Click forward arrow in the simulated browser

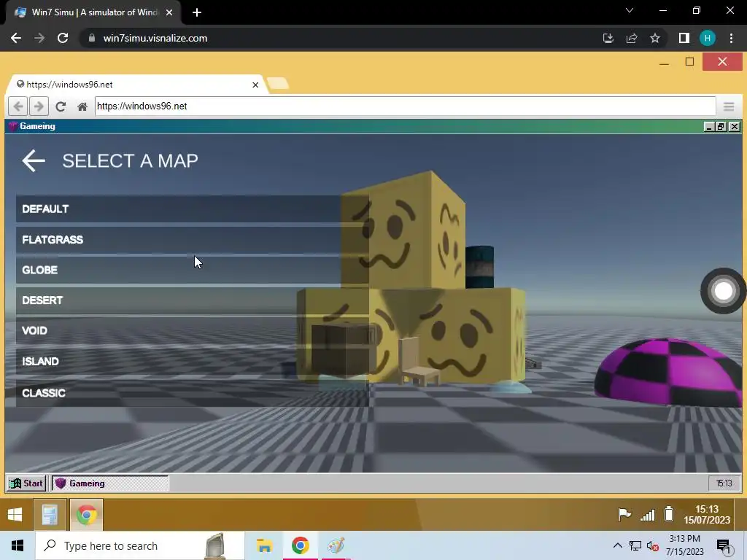(39, 106)
